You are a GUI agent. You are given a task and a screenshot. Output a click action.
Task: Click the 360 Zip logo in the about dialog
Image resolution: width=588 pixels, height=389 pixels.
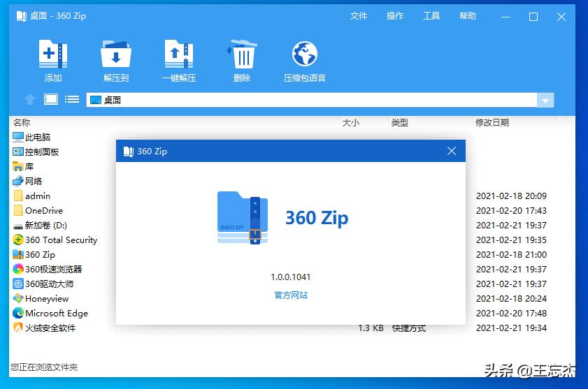click(x=243, y=218)
